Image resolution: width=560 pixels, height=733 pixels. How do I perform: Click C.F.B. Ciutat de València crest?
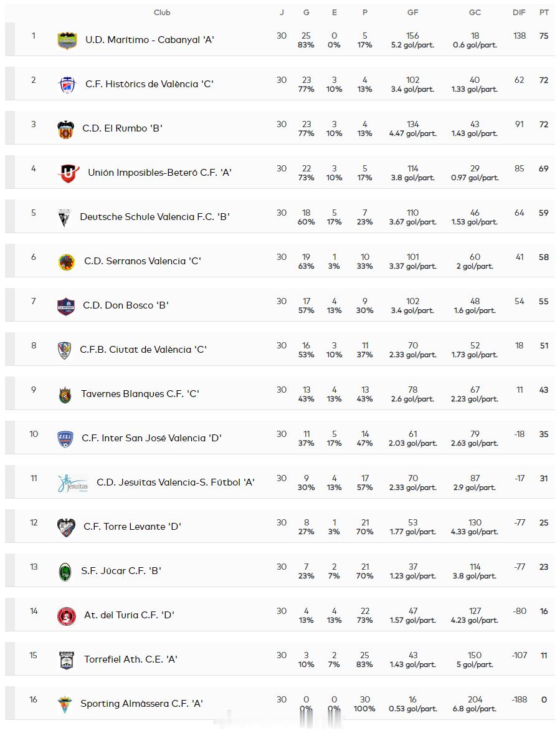pyautogui.click(x=64, y=350)
